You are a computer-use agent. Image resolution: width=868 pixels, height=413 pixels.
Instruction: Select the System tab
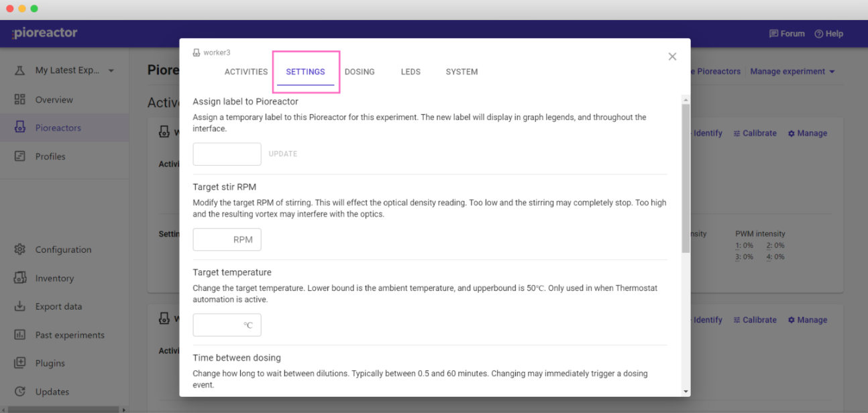click(462, 72)
